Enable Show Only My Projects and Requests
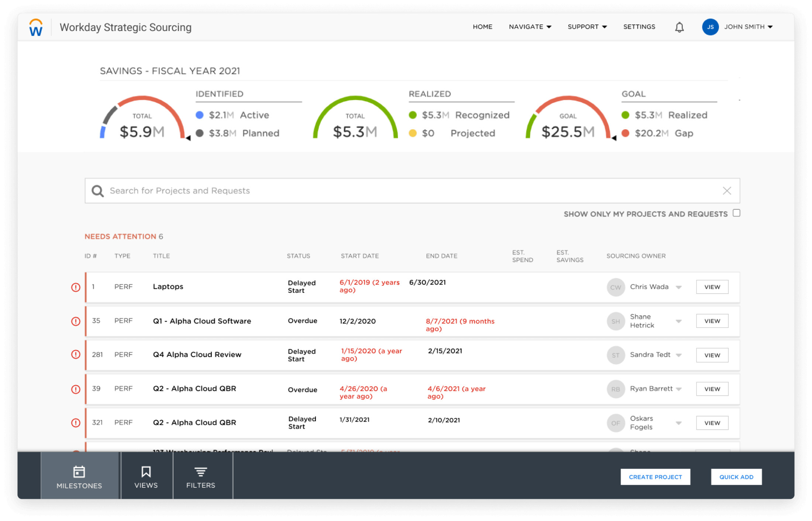812x521 pixels. (737, 213)
